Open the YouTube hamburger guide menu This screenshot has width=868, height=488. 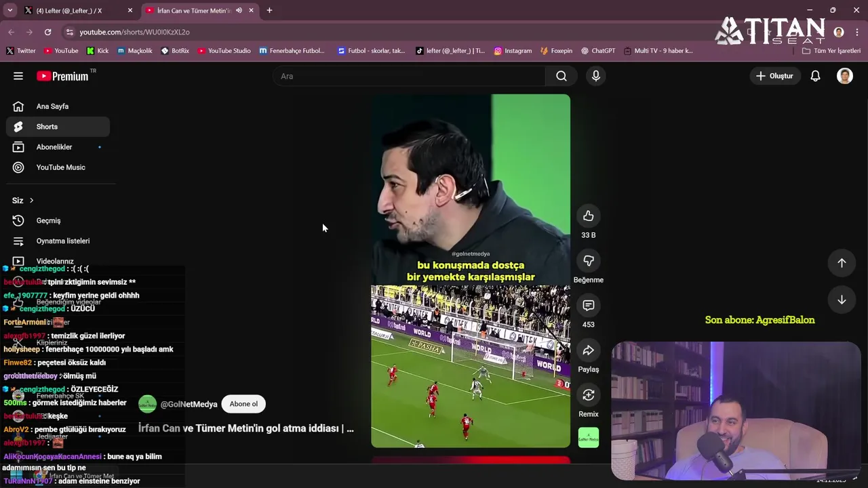coord(18,76)
